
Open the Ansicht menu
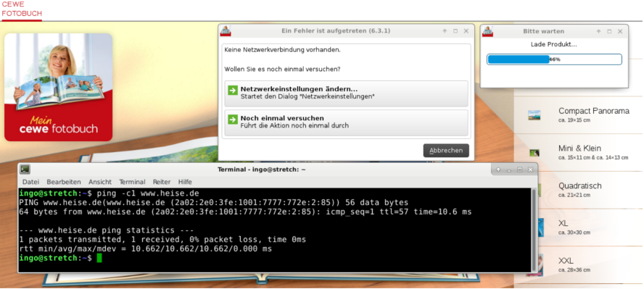pos(100,182)
